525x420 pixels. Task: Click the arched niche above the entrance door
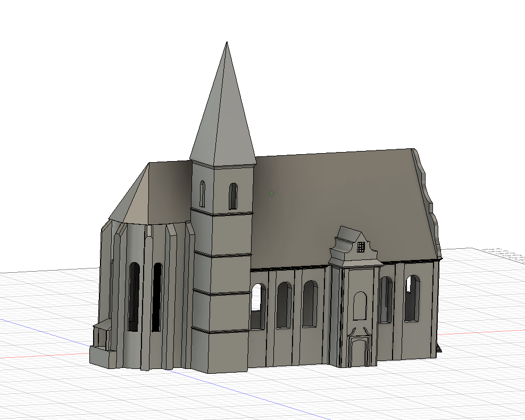click(360, 306)
